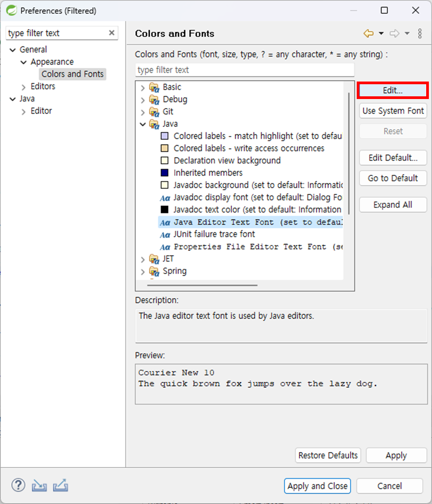Screen dimensions: 432x504
Task: Click the Expand All button
Action: tap(393, 205)
